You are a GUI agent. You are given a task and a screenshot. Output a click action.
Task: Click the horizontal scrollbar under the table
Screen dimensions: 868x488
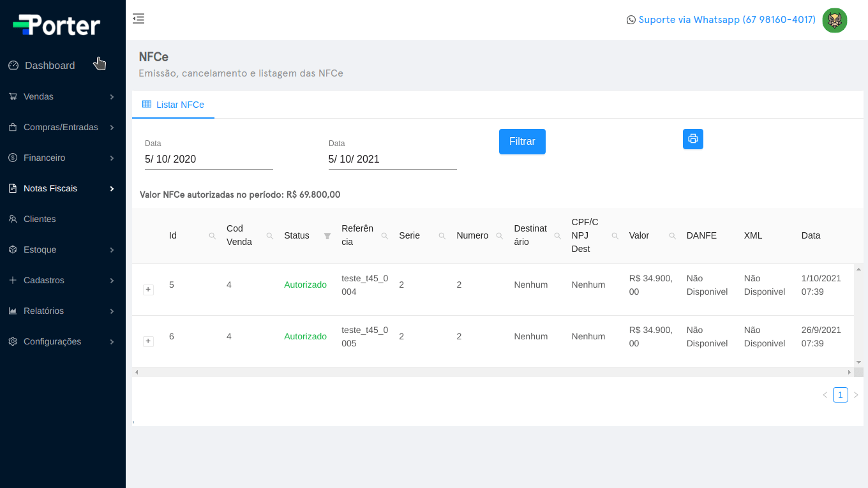click(491, 372)
